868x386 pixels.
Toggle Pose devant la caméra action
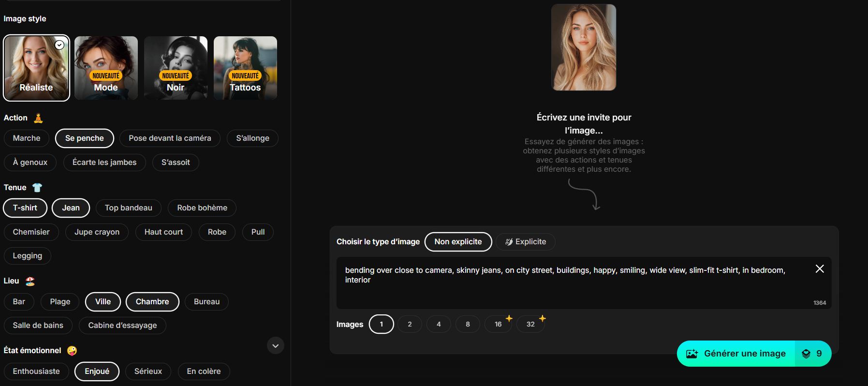pyautogui.click(x=170, y=138)
